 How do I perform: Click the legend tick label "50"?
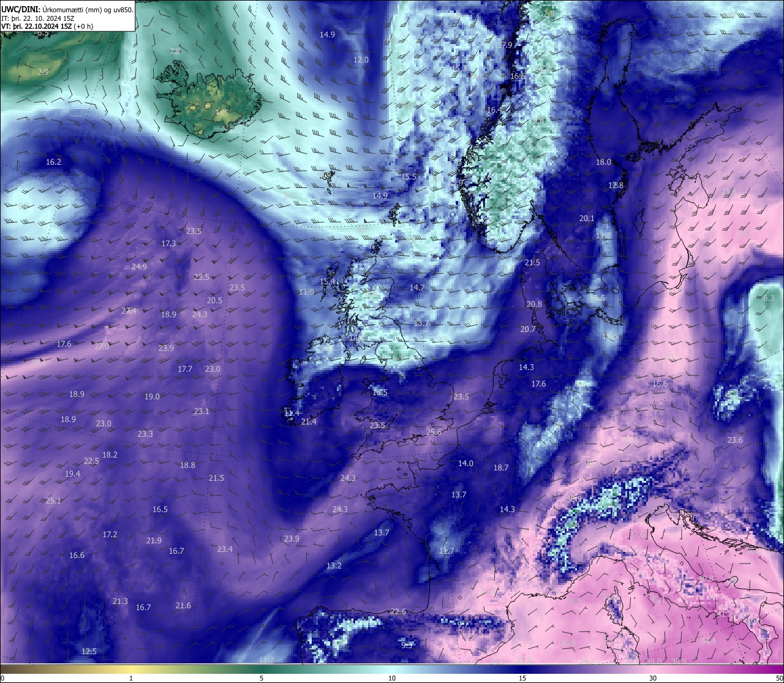click(779, 678)
